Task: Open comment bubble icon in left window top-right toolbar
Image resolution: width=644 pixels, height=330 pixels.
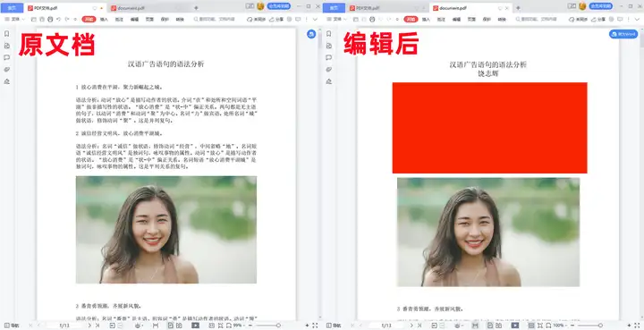Action: (298, 20)
